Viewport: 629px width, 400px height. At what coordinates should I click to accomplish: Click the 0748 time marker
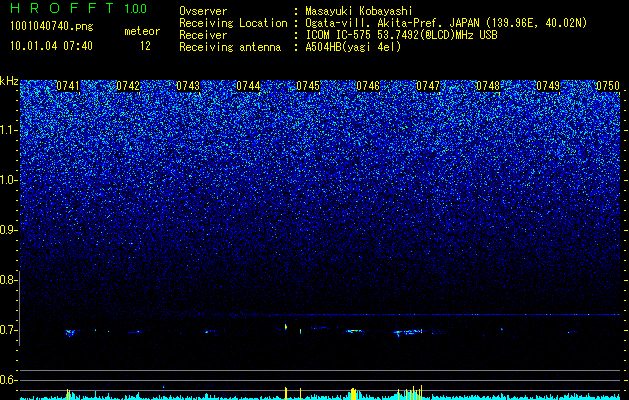[x=488, y=86]
